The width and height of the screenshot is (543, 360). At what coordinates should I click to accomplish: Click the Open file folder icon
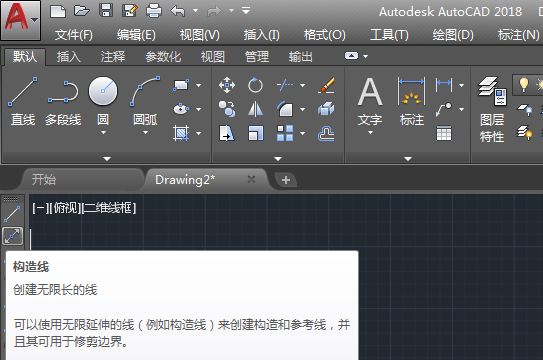pos(82,11)
